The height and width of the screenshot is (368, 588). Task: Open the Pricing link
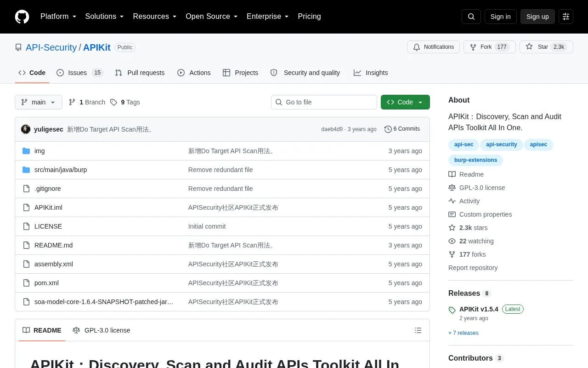(x=309, y=17)
